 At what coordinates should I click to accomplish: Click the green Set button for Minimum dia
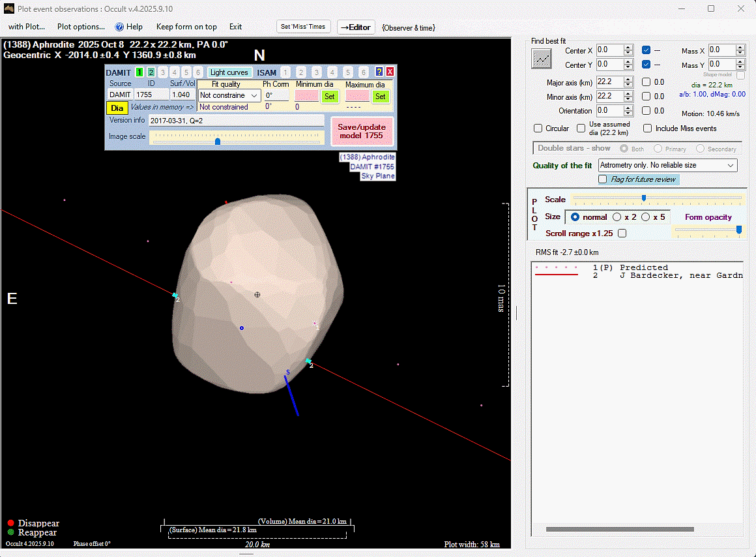330,96
